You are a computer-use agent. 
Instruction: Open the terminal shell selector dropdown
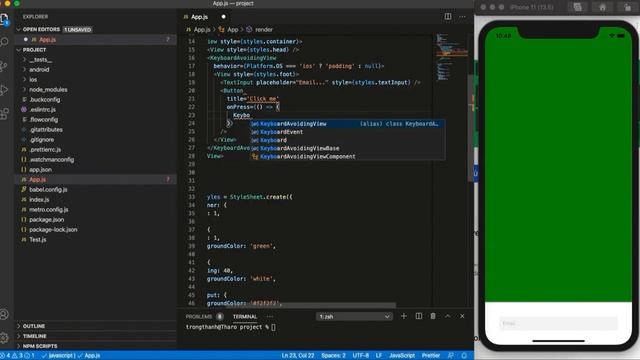354,316
